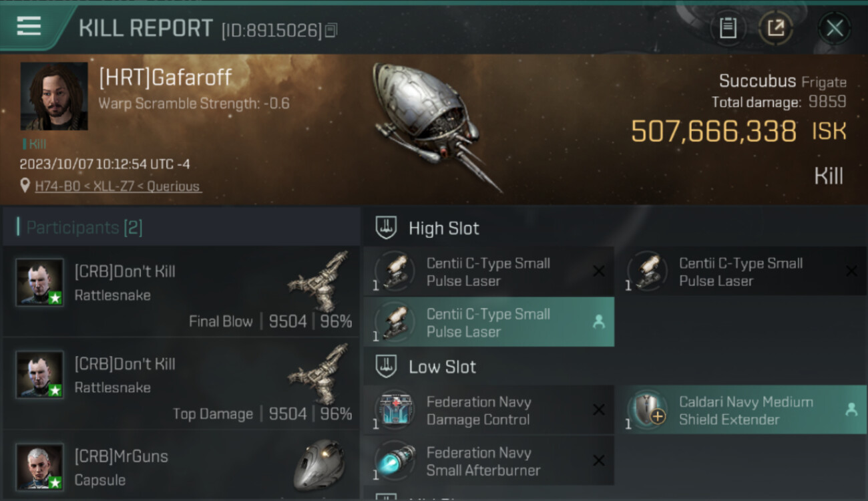Close the kill report window
Screen dimensions: 868x501
(834, 28)
